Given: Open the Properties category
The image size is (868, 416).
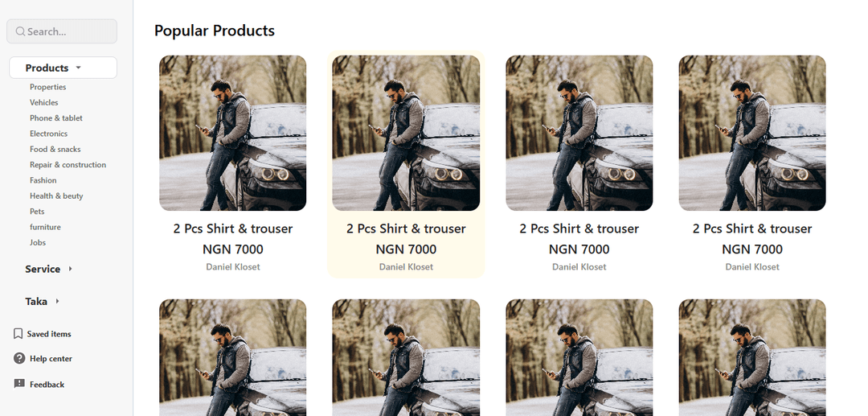Looking at the screenshot, I should [x=47, y=87].
